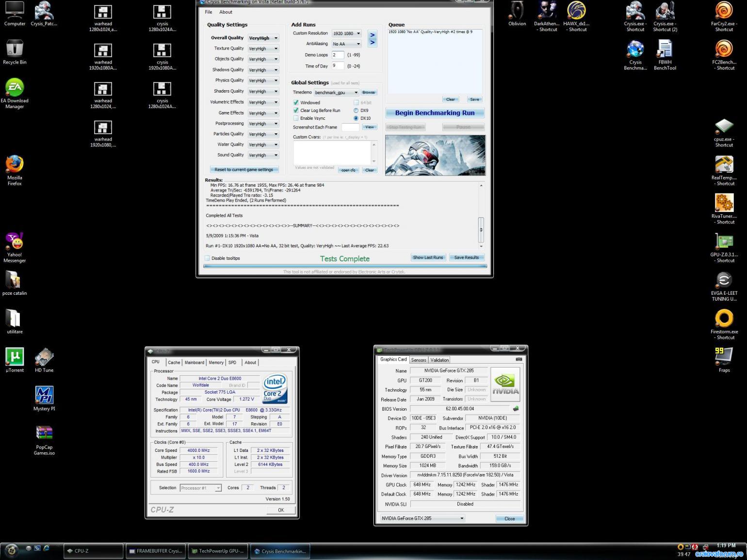Select the DX9 radio button
The image size is (747, 560).
pos(356,111)
